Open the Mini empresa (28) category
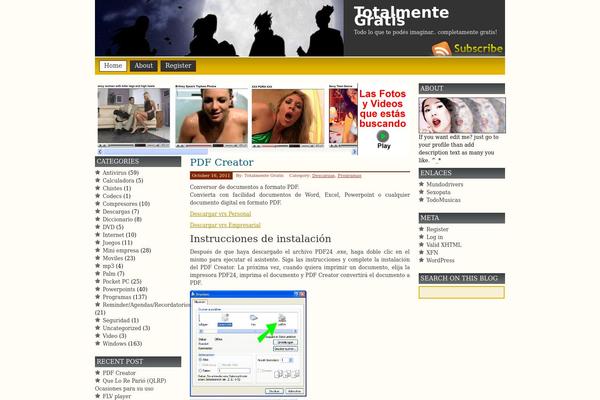600x400 pixels. [x=127, y=250]
